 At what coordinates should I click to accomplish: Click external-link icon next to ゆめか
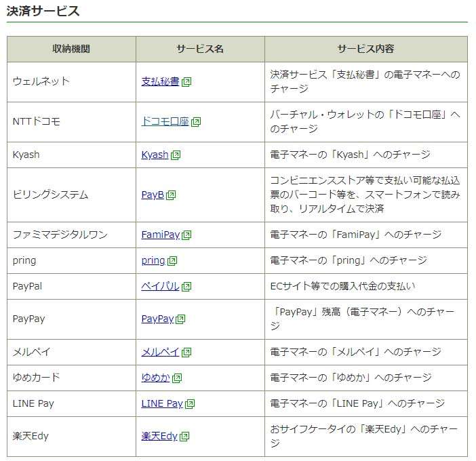[177, 378]
